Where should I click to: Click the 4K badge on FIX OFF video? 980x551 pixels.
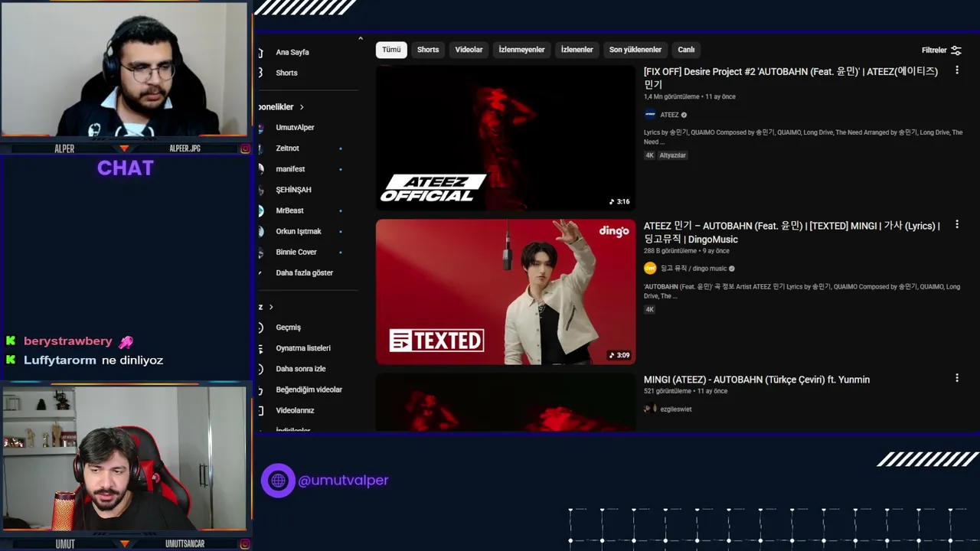pos(649,155)
